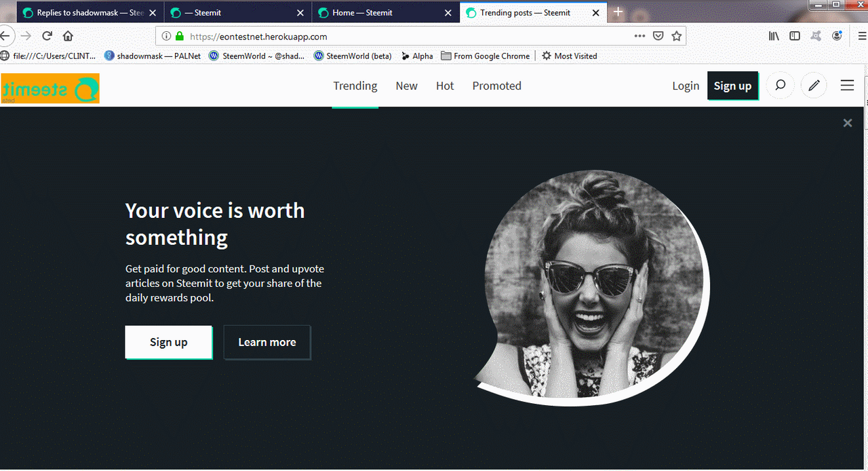
Task: Open the Steemit hamburger menu
Action: [x=847, y=86]
